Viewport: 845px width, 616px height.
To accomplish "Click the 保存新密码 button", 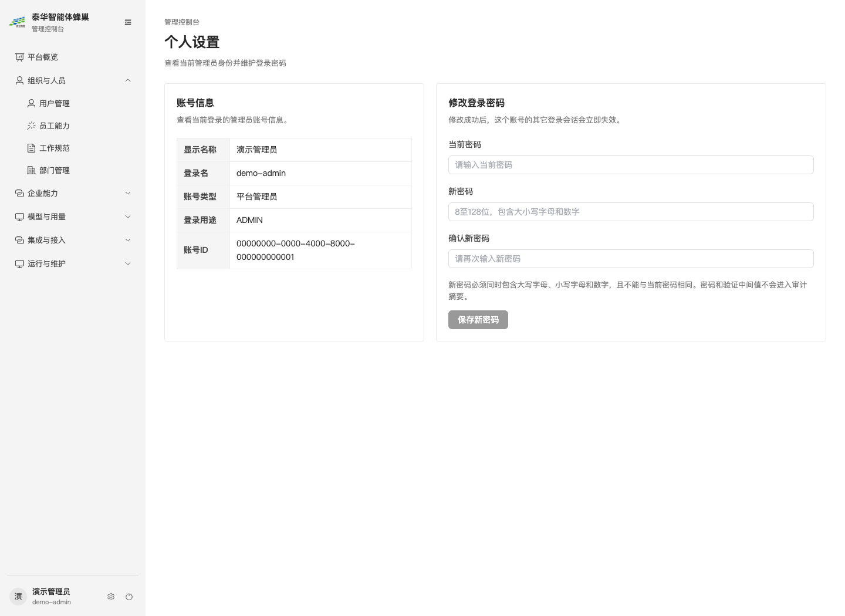I will click(478, 320).
